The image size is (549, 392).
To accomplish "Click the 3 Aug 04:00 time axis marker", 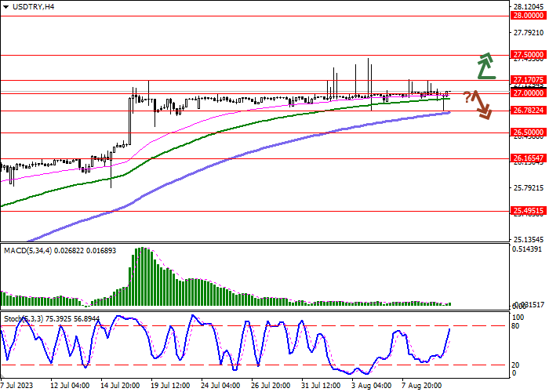I will click(372, 386).
